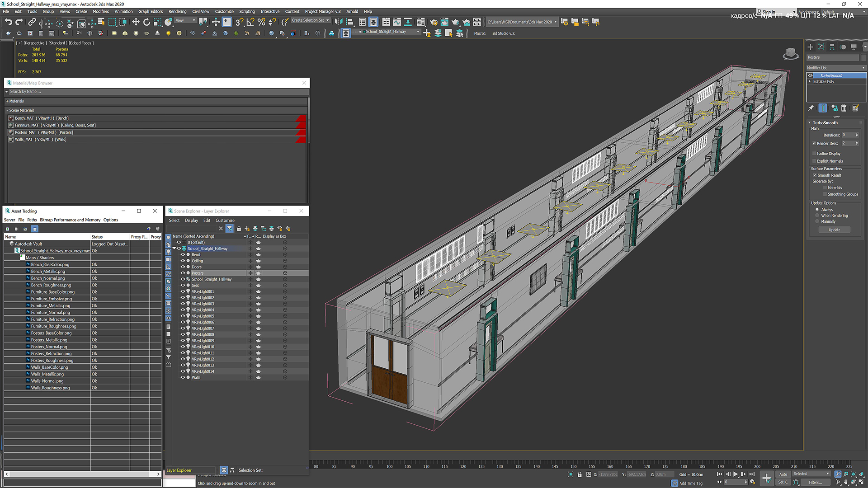Click the Auto key button

pos(783,474)
